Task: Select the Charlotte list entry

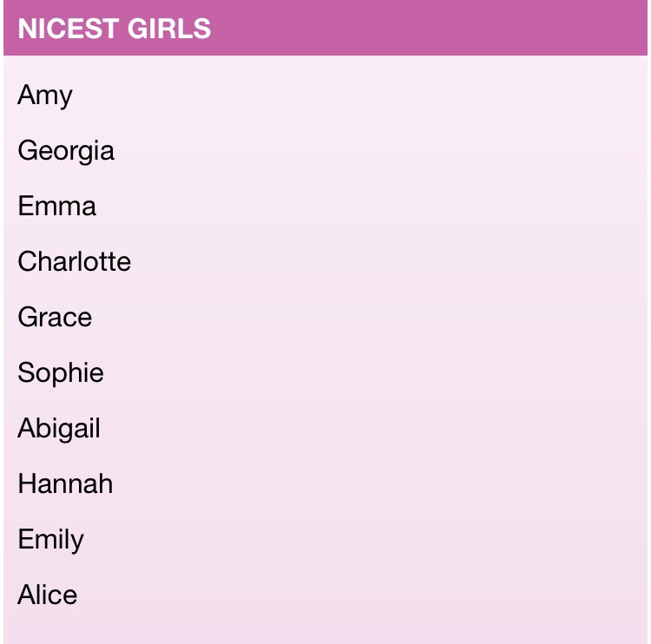Action: pyautogui.click(x=75, y=261)
